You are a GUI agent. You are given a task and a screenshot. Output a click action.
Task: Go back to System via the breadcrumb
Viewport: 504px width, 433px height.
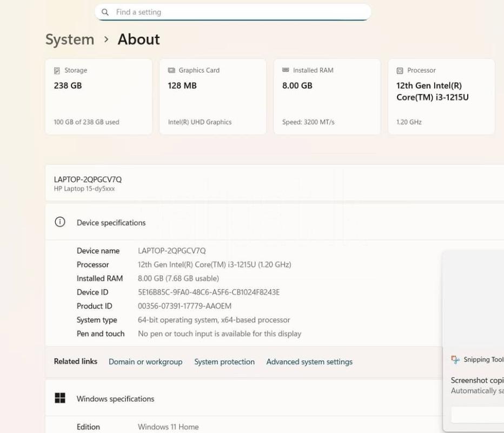(70, 40)
